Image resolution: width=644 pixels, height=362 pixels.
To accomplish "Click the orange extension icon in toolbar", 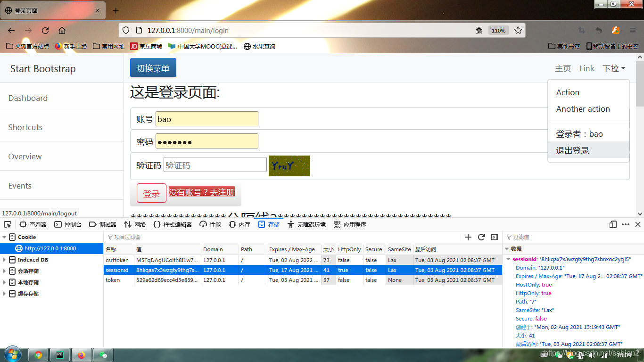I will coord(615,30).
